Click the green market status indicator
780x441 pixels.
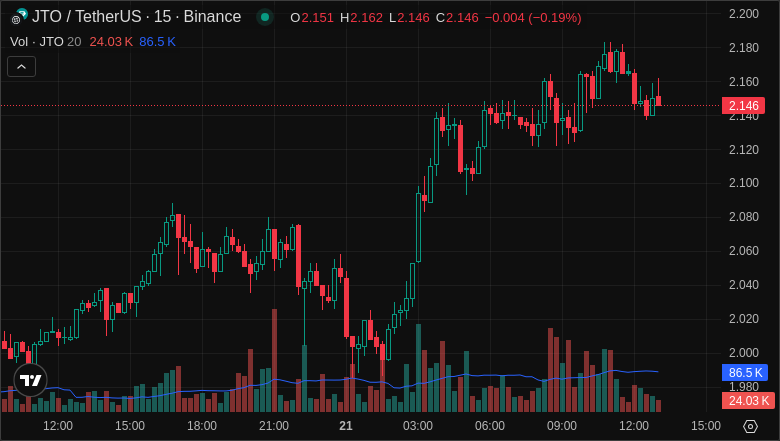pos(265,17)
